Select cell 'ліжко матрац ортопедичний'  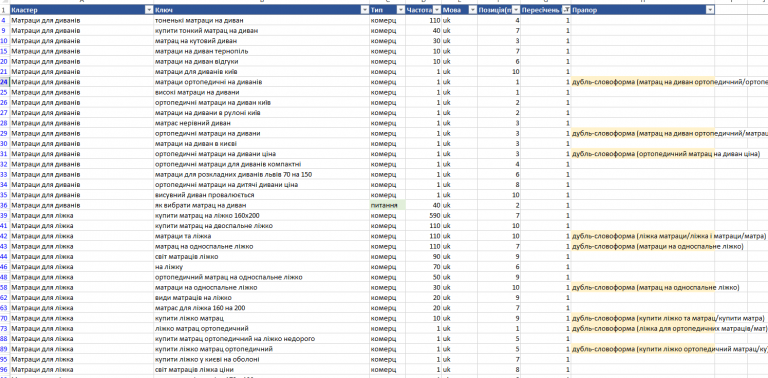(261, 329)
